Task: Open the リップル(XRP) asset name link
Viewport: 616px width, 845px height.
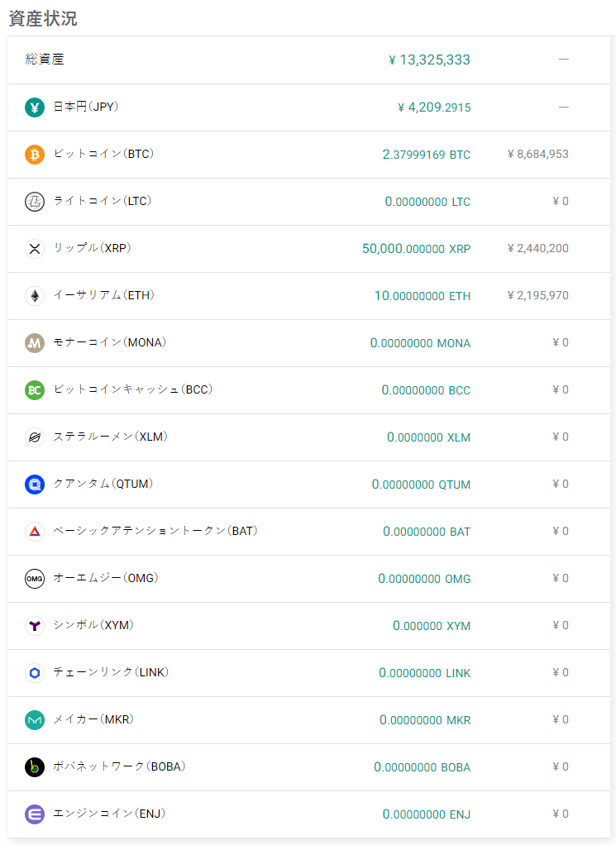Action: (93, 248)
